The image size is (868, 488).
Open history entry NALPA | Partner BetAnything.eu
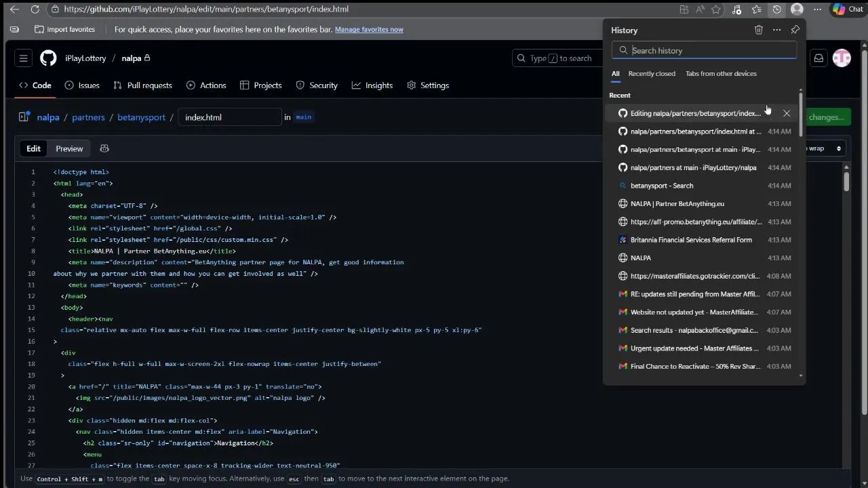[703, 203]
